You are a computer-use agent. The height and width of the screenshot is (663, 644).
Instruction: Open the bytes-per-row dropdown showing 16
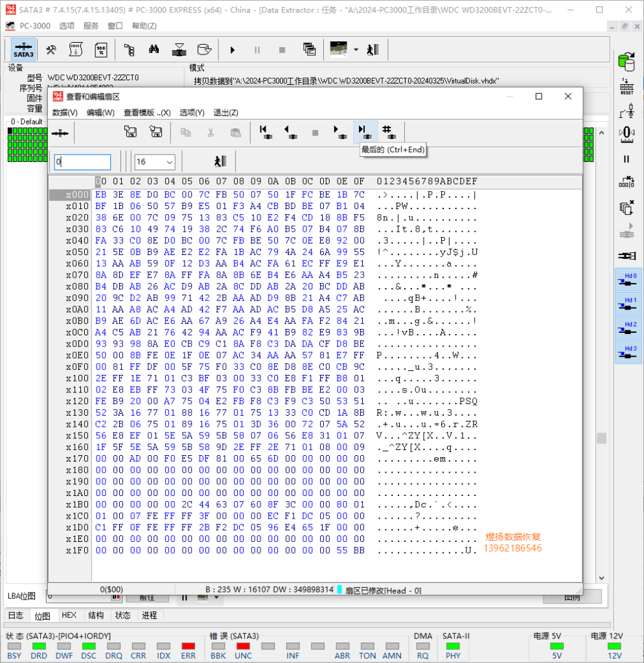[154, 162]
